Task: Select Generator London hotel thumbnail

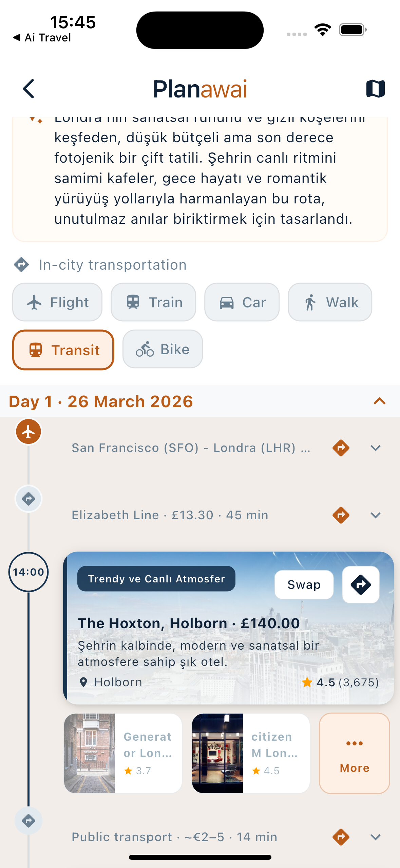Action: click(x=123, y=753)
